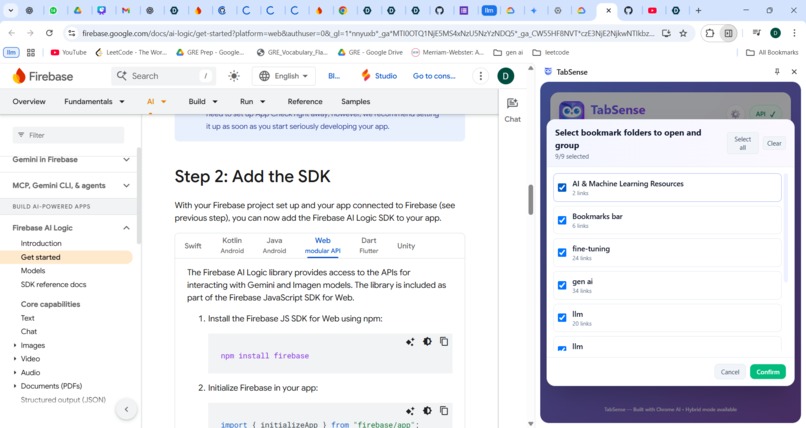Go back to the previous page
806x428 pixels.
[12, 33]
